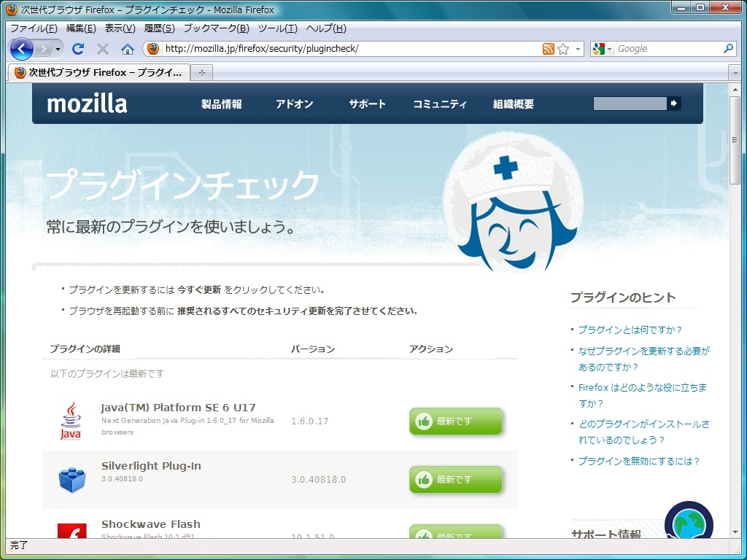Click the アクション column header
The image size is (747, 560).
(430, 349)
